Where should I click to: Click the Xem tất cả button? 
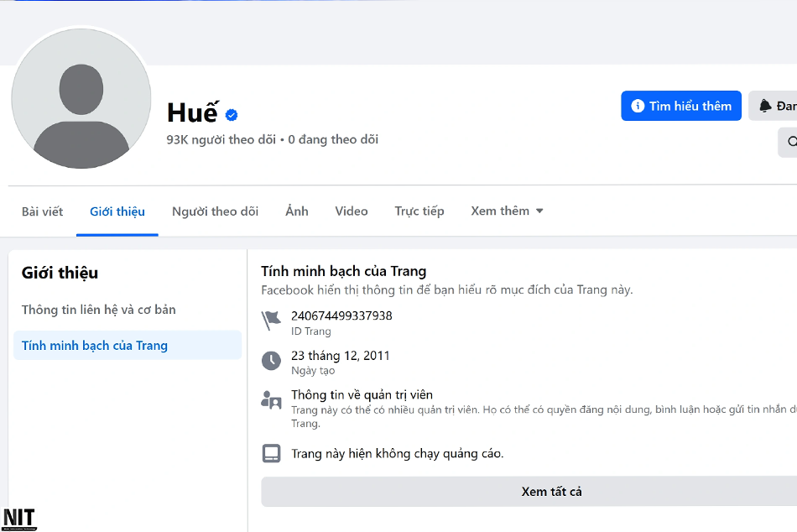coord(529,492)
